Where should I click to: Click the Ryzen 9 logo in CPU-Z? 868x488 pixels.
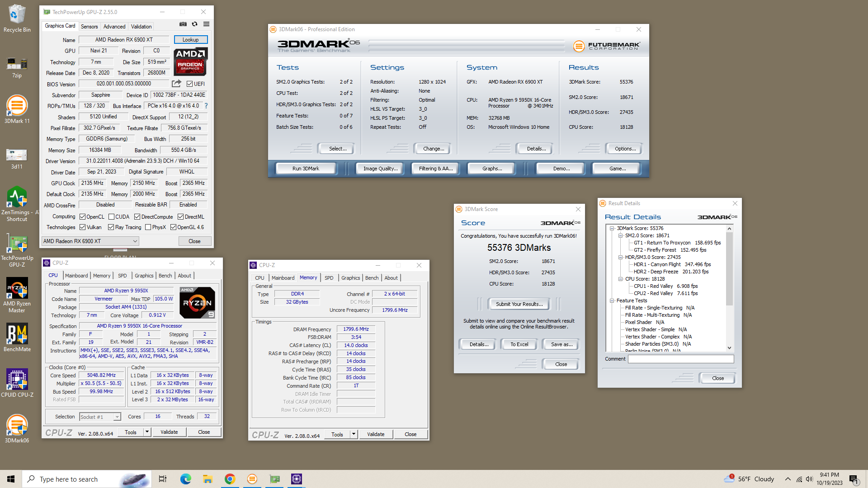pos(197,303)
